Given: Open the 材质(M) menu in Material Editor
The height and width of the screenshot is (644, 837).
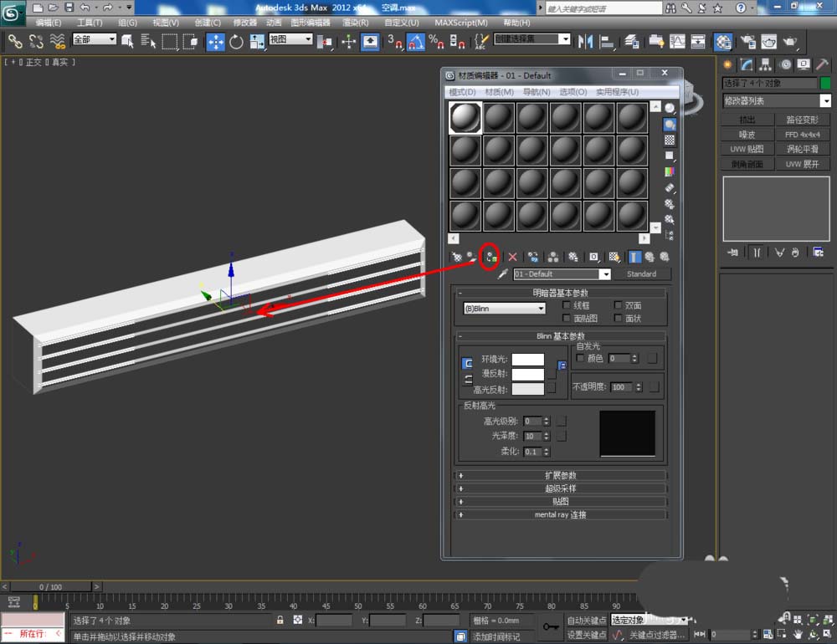Looking at the screenshot, I should tap(499, 92).
